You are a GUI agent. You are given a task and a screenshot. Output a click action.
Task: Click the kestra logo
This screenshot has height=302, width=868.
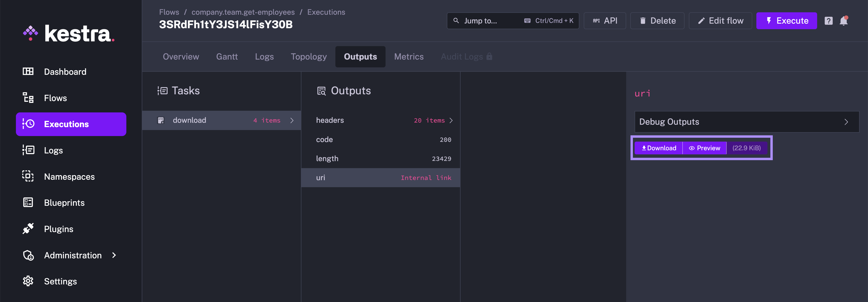tap(69, 34)
